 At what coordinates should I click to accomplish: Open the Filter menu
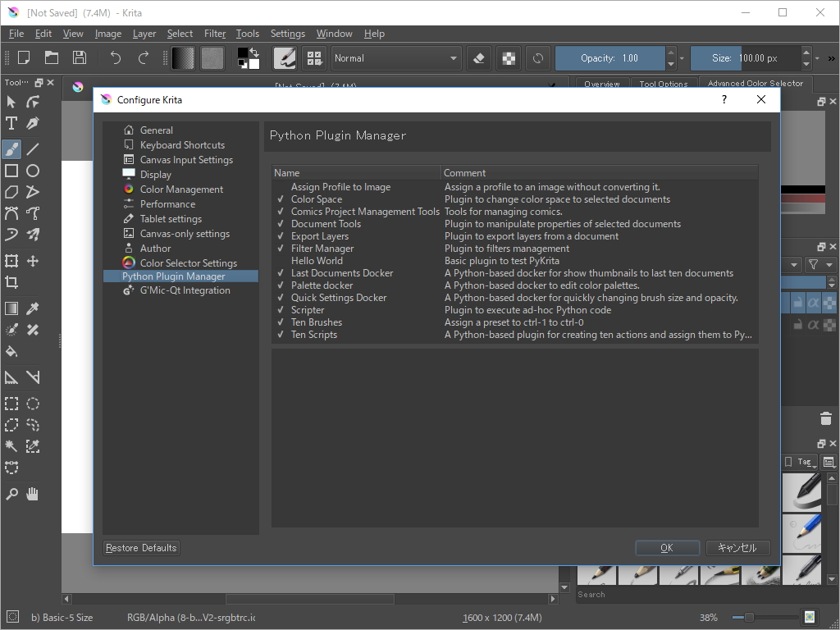pos(215,34)
